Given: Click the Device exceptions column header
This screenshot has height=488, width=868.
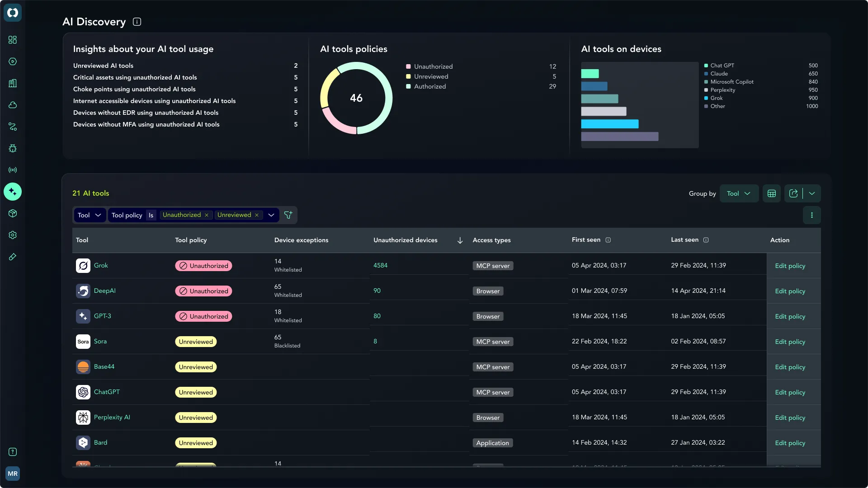Looking at the screenshot, I should (301, 240).
